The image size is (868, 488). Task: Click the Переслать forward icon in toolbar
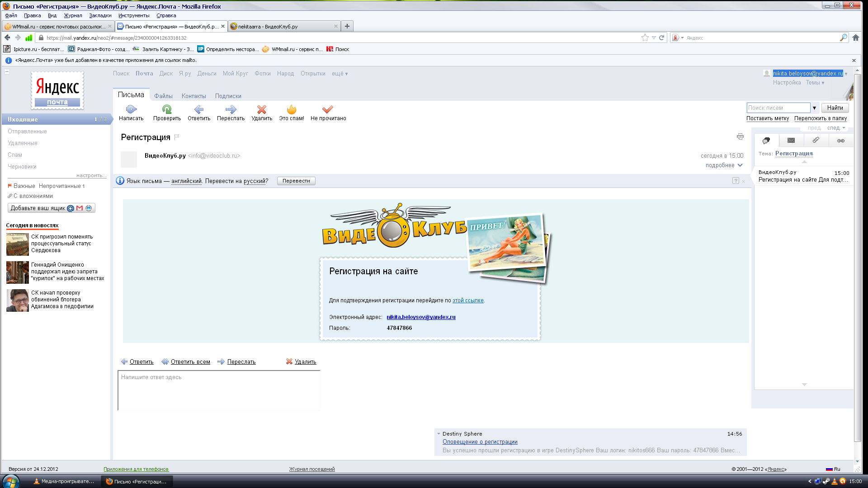click(x=231, y=109)
